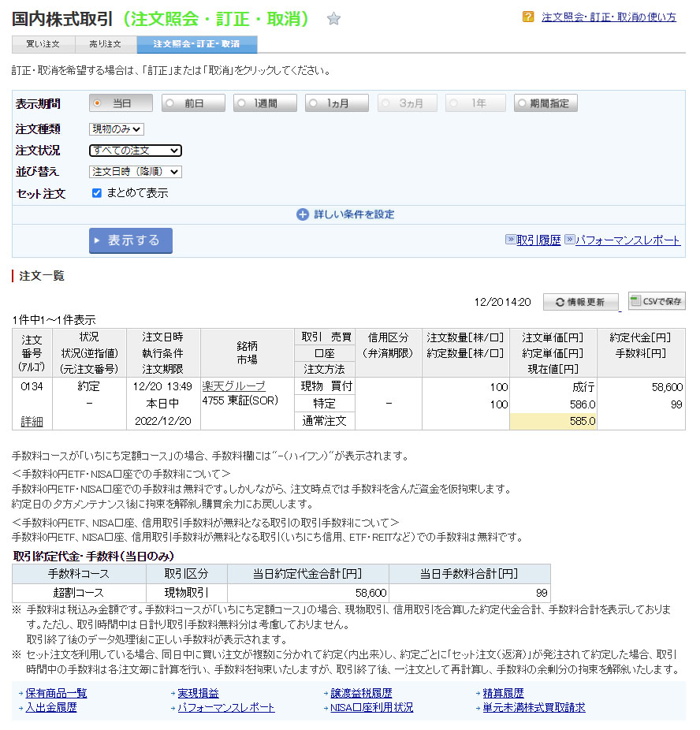This screenshot has height=730, width=700.
Task: Click arrow icon beside 取引履歴
Action: 510,240
